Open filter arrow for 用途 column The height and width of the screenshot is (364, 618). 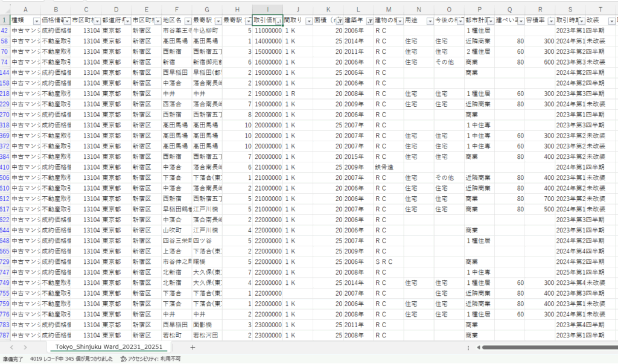pyautogui.click(x=428, y=21)
